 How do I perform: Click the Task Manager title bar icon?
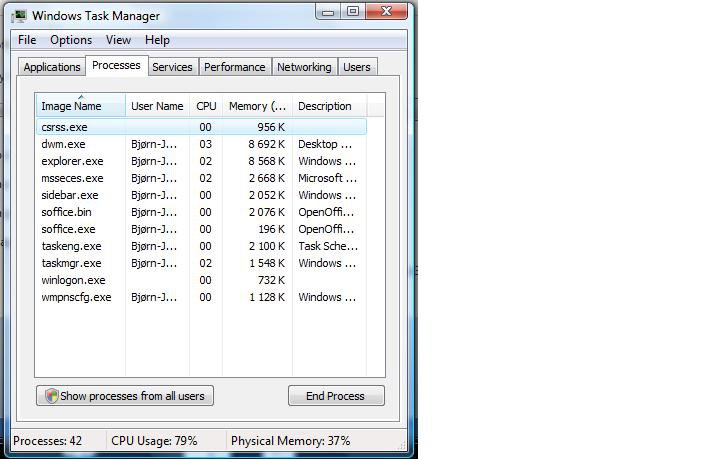(19, 16)
